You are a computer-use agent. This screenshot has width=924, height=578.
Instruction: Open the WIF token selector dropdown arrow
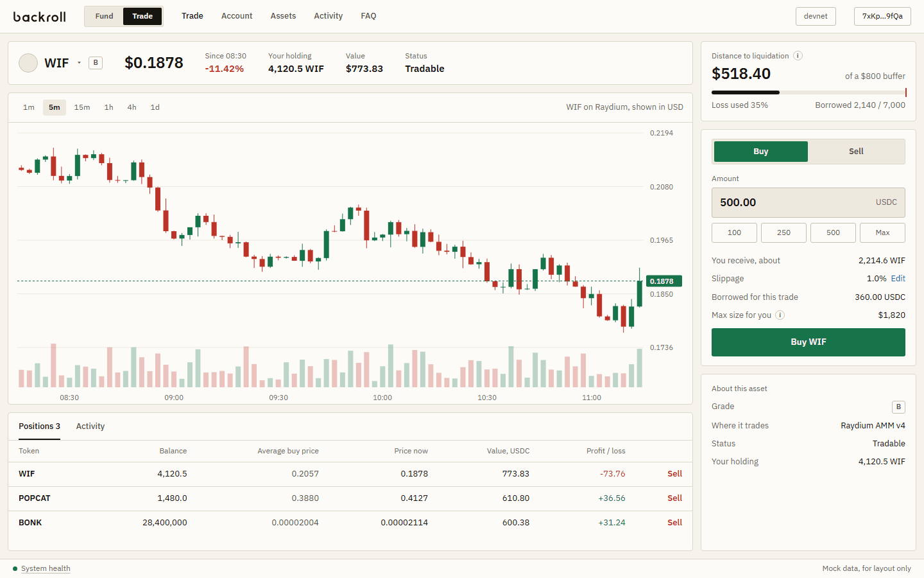tap(79, 63)
